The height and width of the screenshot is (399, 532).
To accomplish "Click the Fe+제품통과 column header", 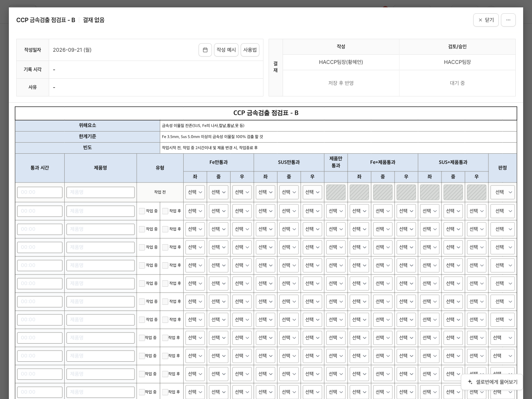I will click(383, 162).
